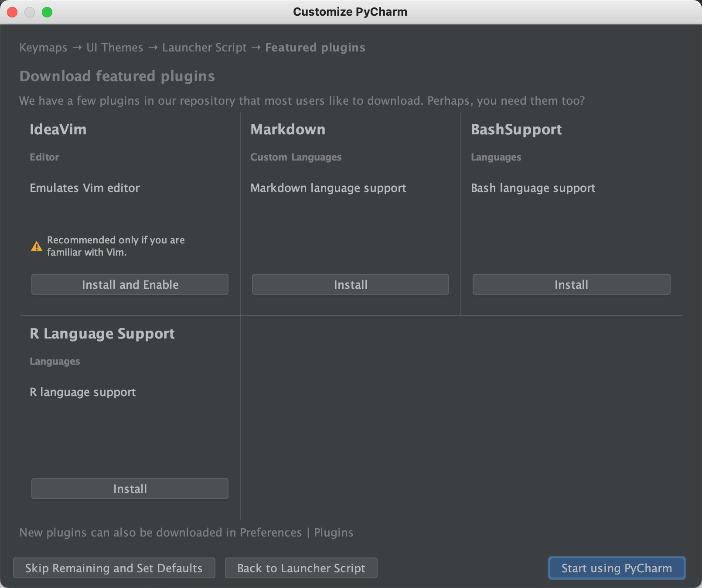Click the BashSupport plugin heading
This screenshot has width=702, height=588.
pos(516,129)
